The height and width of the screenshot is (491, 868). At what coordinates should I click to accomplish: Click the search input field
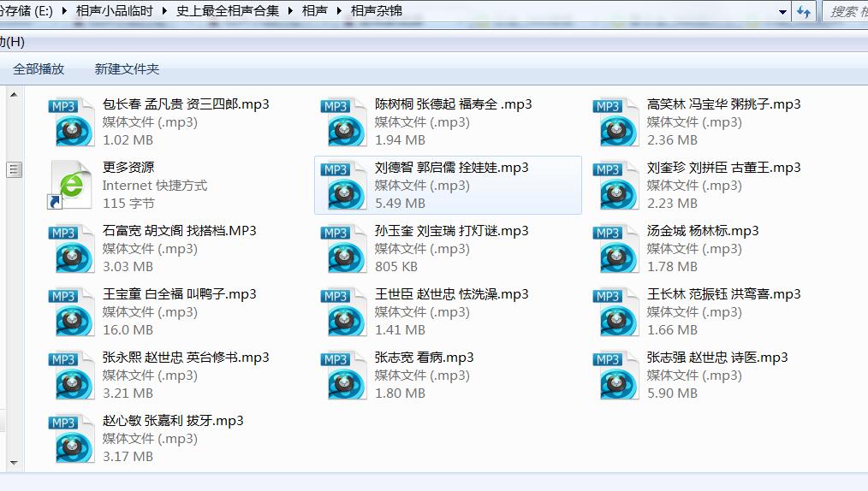click(846, 12)
